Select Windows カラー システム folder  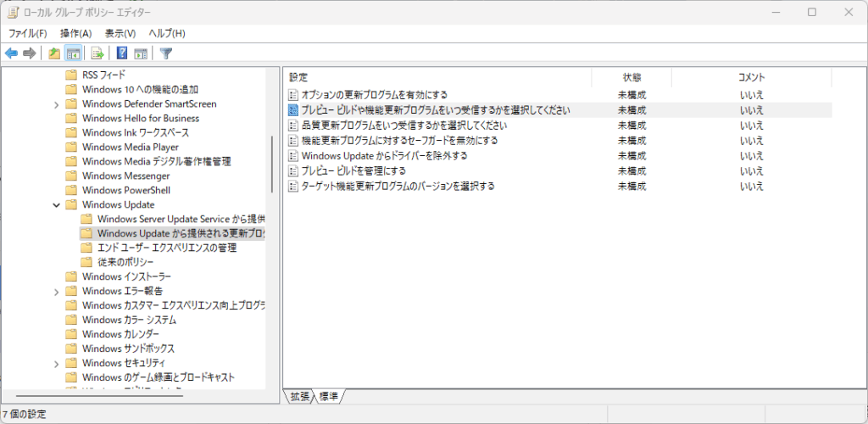[x=129, y=320]
